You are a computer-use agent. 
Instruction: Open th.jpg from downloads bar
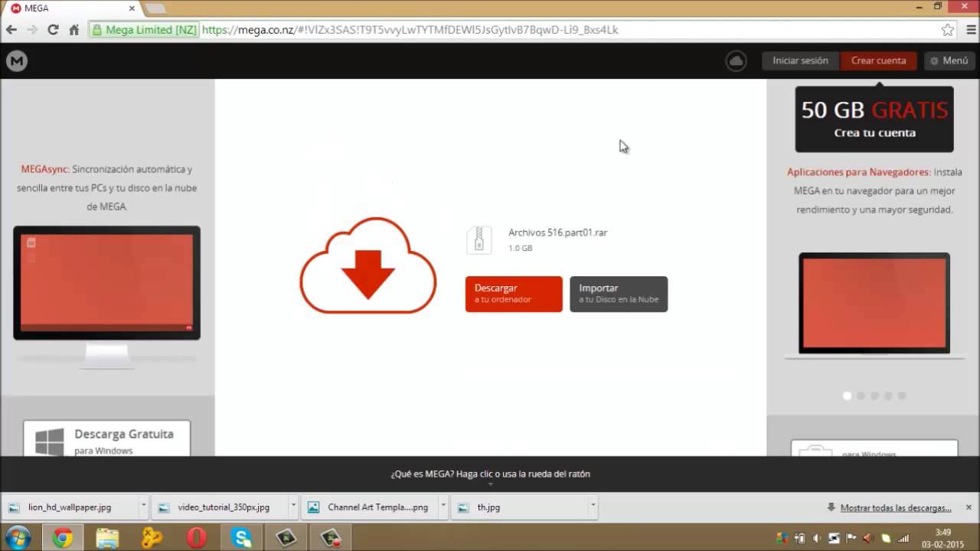520,507
